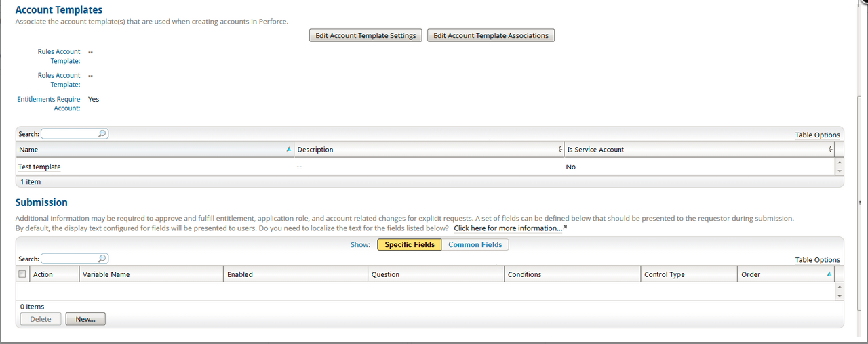Show Specific Fields in Submission section
This screenshot has height=344, width=868.
[410, 244]
